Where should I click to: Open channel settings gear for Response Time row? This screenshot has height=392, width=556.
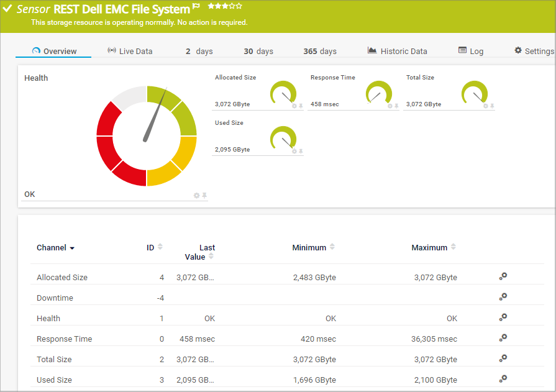coord(503,339)
